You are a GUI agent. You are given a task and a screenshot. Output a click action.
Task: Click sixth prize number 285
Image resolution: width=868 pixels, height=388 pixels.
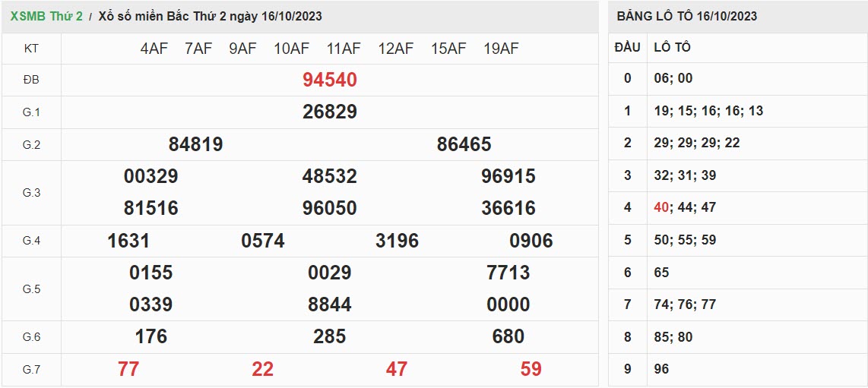pos(329,336)
